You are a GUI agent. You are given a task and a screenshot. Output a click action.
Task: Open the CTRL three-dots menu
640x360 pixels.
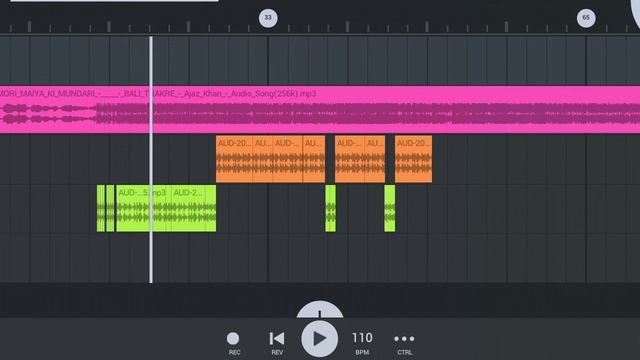coord(404,343)
